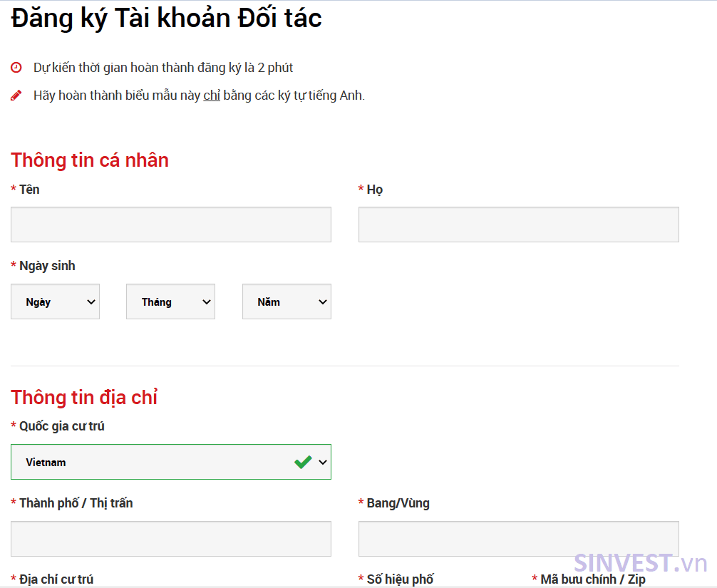The width and height of the screenshot is (717, 588).
Task: Click the 'Quốc gia cư trú' label
Action: (x=62, y=426)
